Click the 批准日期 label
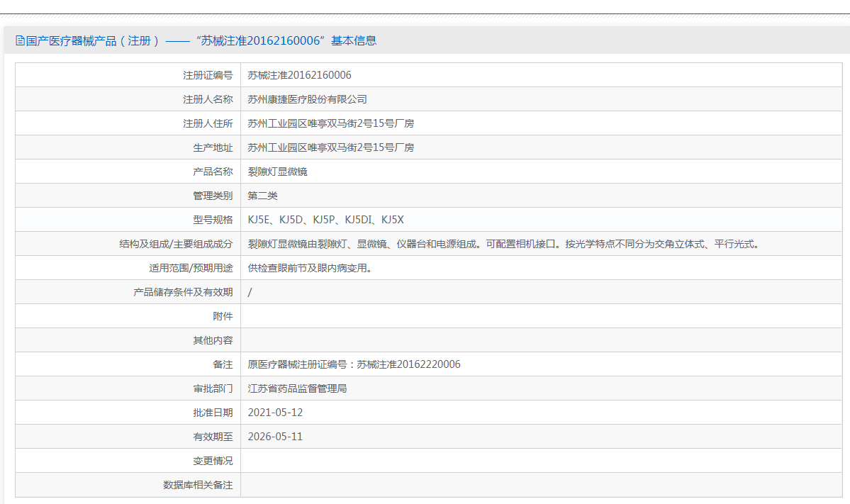Viewport: 850px width, 504px height. 213,413
